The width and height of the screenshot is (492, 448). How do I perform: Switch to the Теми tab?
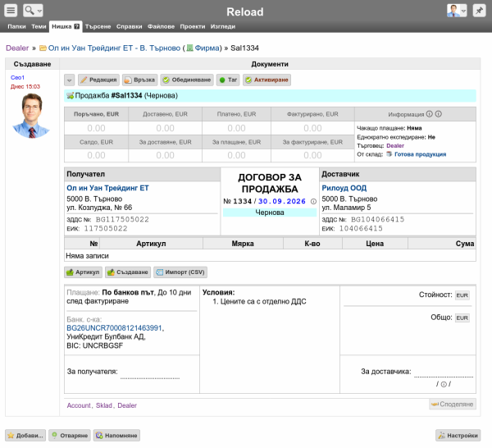(x=39, y=27)
